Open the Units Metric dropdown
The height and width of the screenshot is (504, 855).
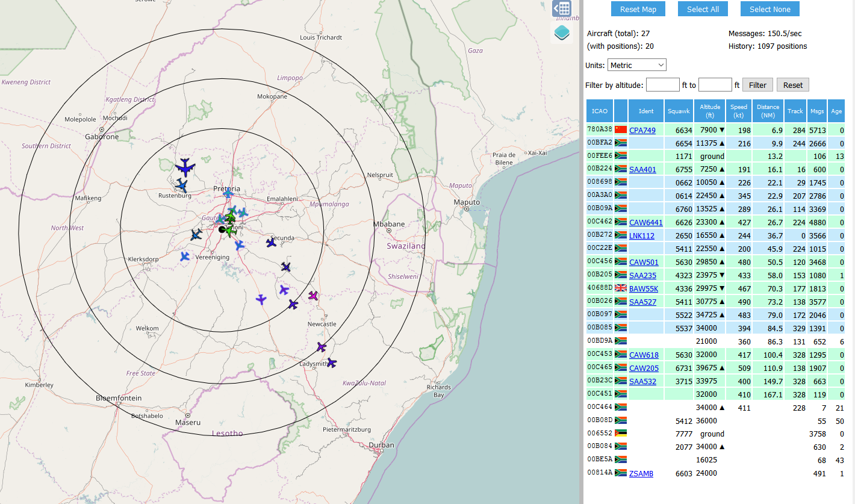coord(637,65)
